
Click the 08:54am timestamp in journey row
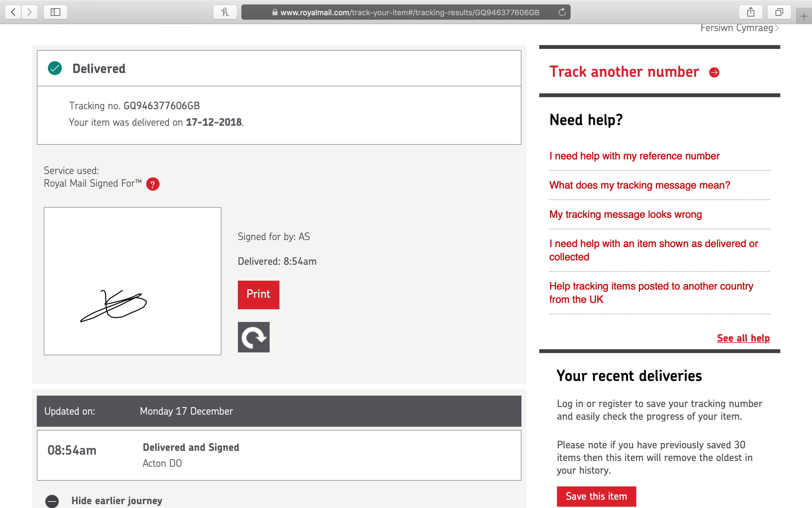(x=72, y=451)
